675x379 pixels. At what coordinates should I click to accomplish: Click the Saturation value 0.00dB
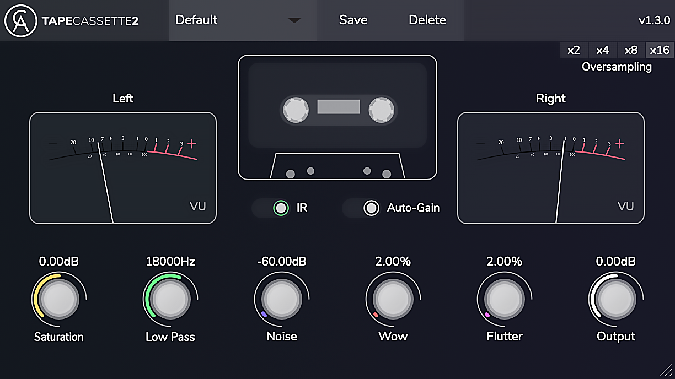coord(59,261)
